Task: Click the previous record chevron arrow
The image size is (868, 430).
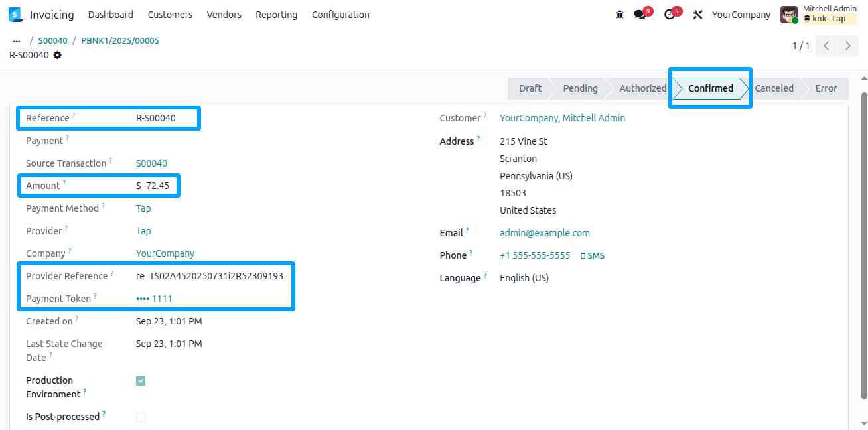Action: point(826,46)
